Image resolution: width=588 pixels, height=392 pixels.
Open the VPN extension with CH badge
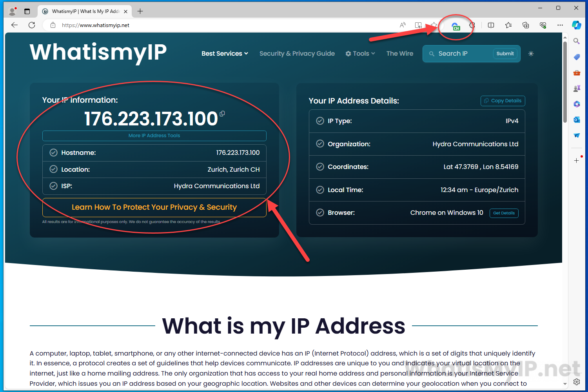point(456,26)
